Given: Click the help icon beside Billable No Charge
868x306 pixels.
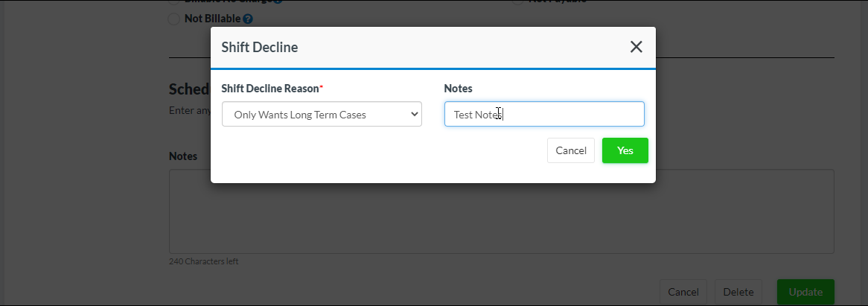Looking at the screenshot, I should tap(277, 1).
